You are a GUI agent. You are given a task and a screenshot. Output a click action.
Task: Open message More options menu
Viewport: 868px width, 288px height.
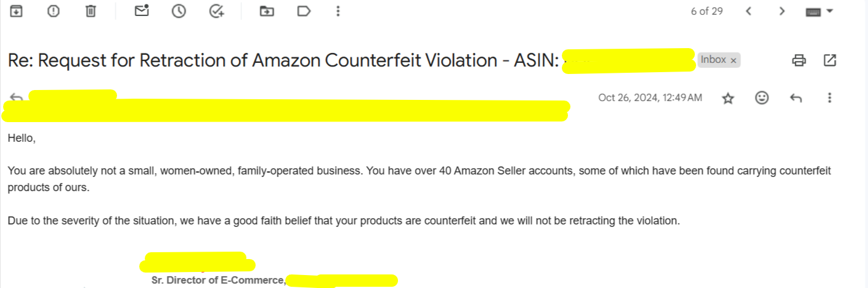[830, 97]
